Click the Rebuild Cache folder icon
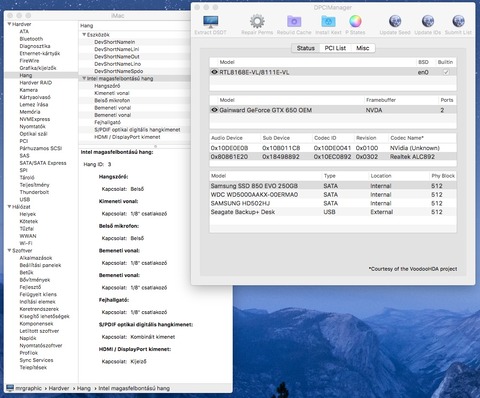The width and height of the screenshot is (480, 398). (294, 22)
